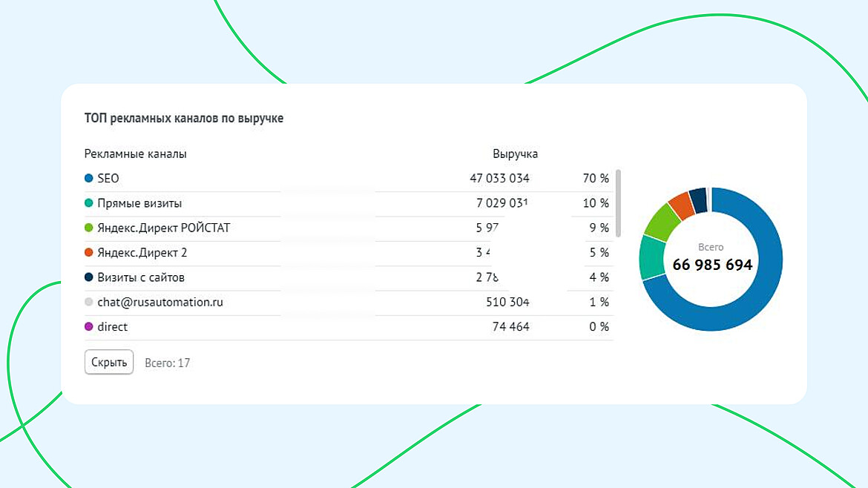Screen dimensions: 868x488
Task: Click orange Яндекс.Директ 2 legend dot
Action: [x=88, y=252]
